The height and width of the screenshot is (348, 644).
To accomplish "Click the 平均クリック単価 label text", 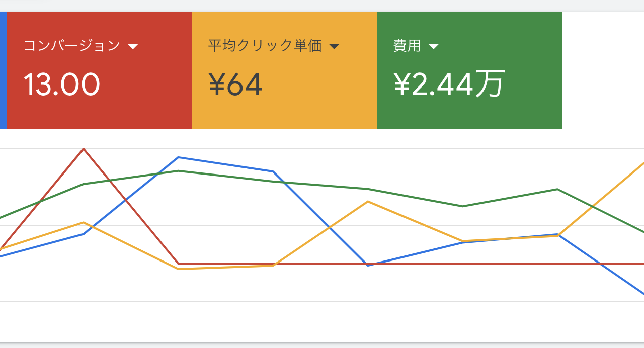I will [265, 46].
